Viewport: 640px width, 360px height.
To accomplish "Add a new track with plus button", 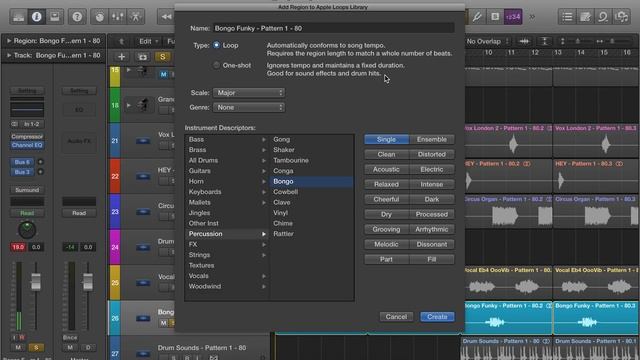I will [121, 57].
